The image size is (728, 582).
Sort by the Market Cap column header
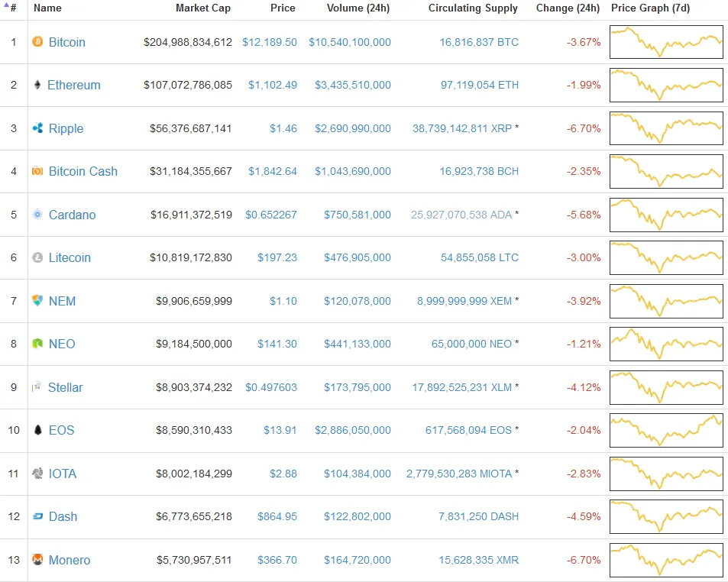coord(203,8)
